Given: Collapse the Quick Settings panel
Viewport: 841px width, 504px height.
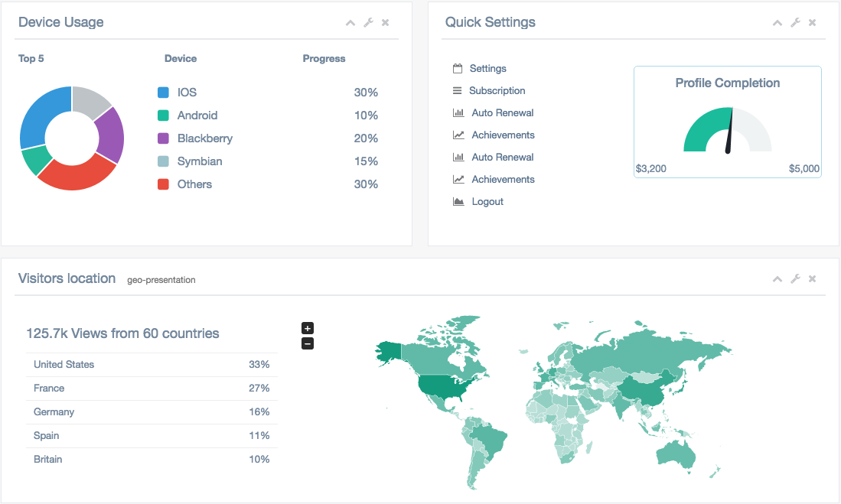Looking at the screenshot, I should coord(777,23).
